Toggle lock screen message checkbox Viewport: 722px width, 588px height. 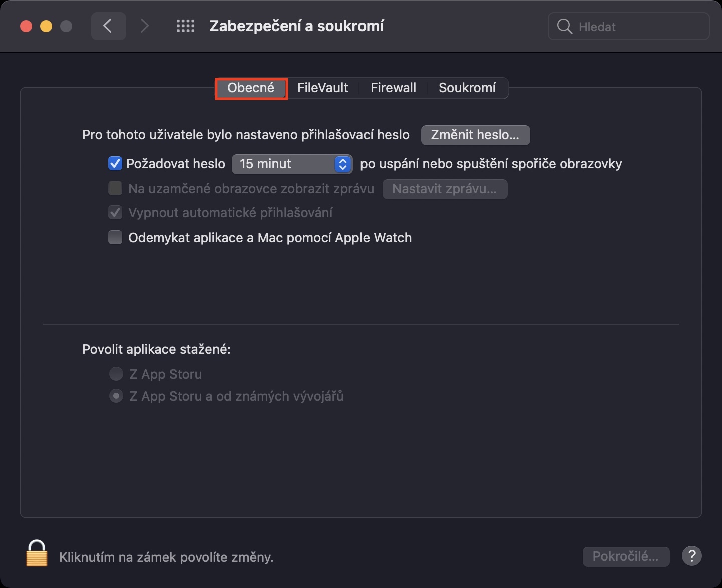point(115,189)
